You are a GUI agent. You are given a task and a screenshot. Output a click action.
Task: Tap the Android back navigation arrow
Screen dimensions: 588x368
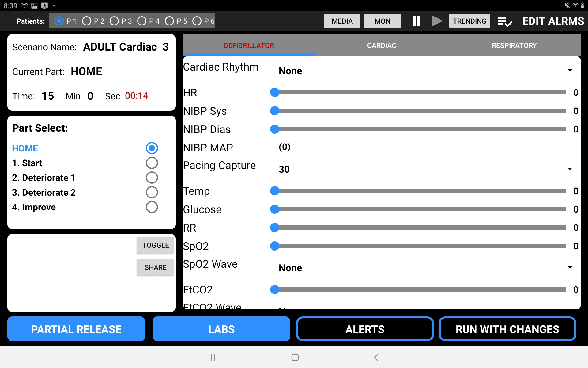coord(375,357)
